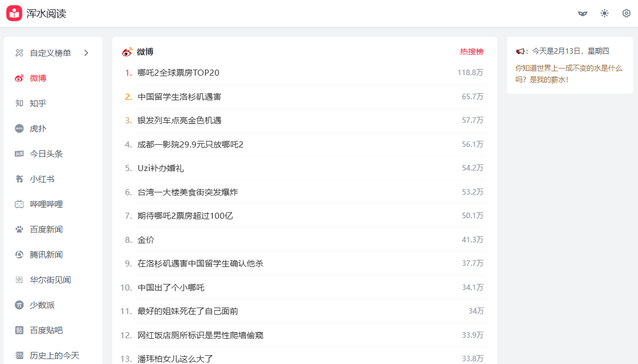638x364 pixels.
Task: Open 台湾一大楼美食街突发爆炸 topic
Action: [x=187, y=192]
